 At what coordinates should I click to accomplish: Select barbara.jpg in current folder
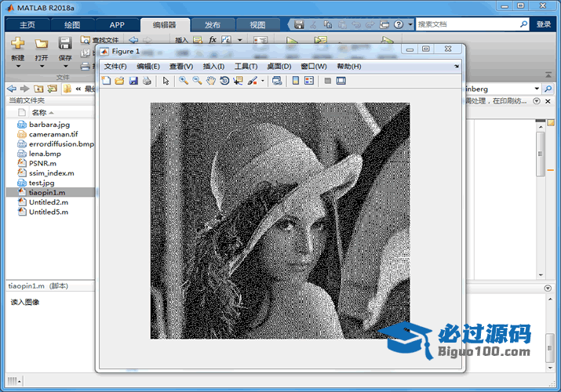(49, 125)
